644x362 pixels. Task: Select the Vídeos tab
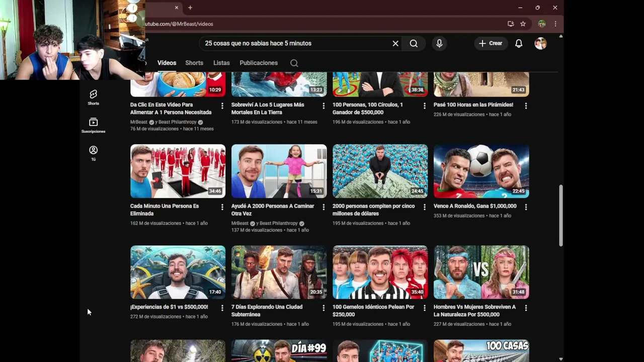pos(167,63)
